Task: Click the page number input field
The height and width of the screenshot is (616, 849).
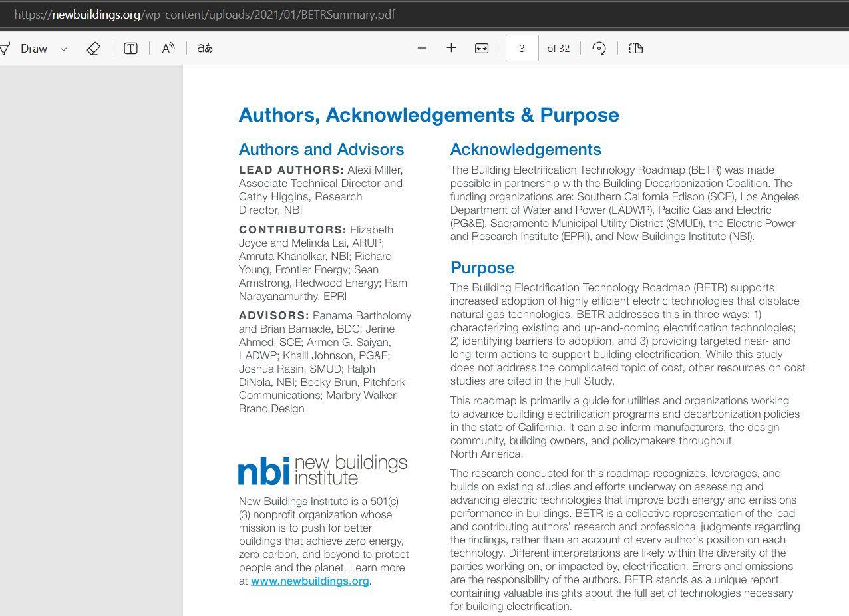Action: click(x=522, y=48)
